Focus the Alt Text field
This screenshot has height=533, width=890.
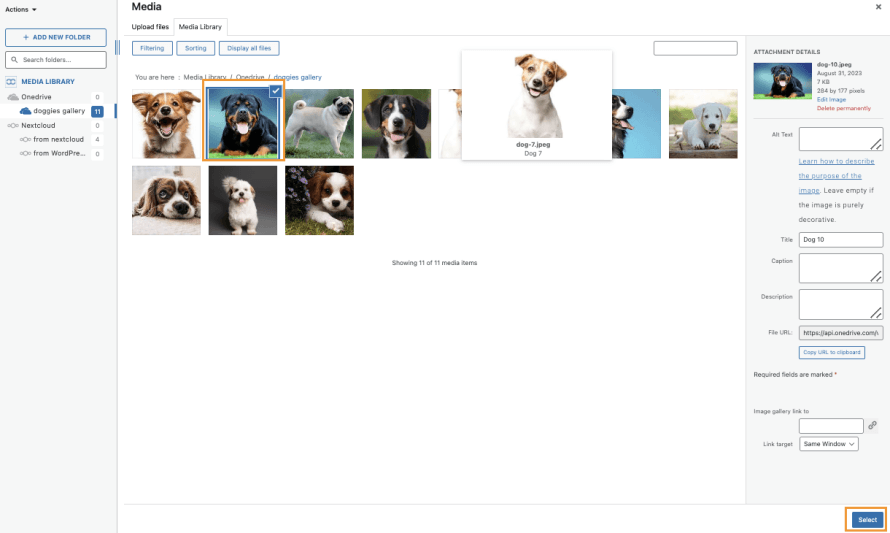click(841, 139)
